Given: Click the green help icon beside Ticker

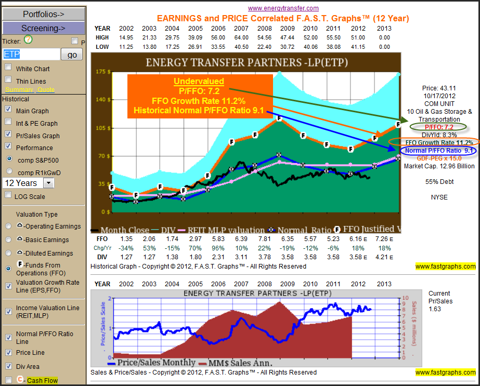Looking at the screenshot, I should click(28, 40).
